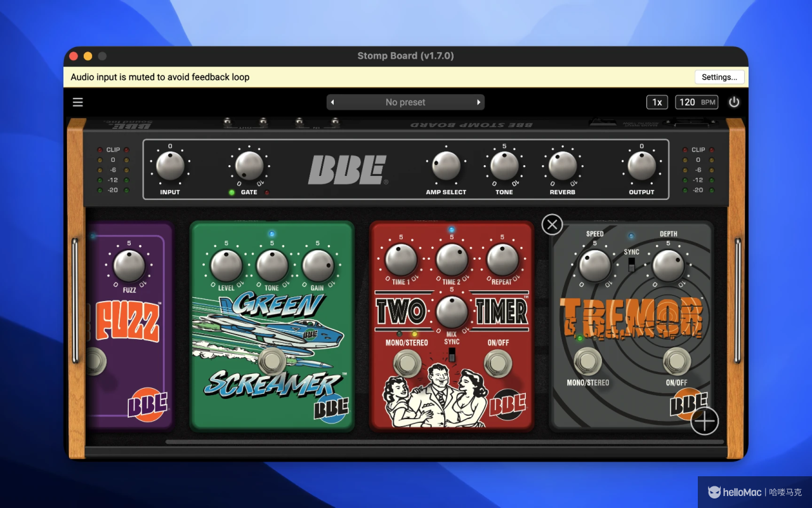Select the next preset arrow
Screen dimensions: 812x508
(x=479, y=102)
